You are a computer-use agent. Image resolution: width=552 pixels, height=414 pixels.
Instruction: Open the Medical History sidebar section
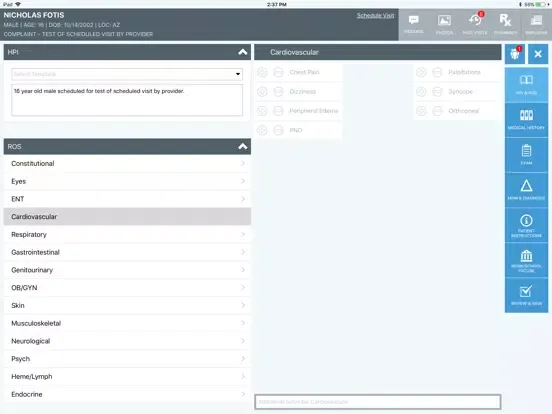pyautogui.click(x=526, y=120)
